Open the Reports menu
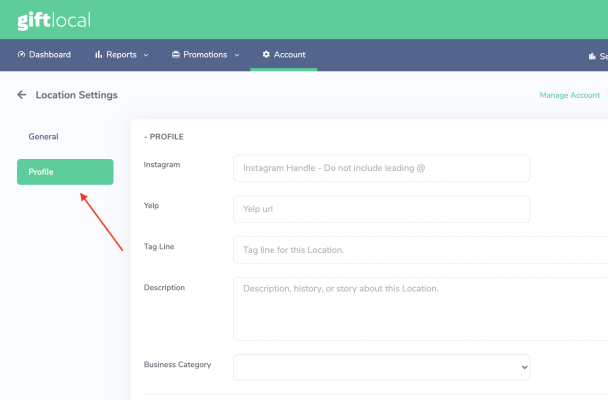608x400 pixels. pyautogui.click(x=122, y=55)
